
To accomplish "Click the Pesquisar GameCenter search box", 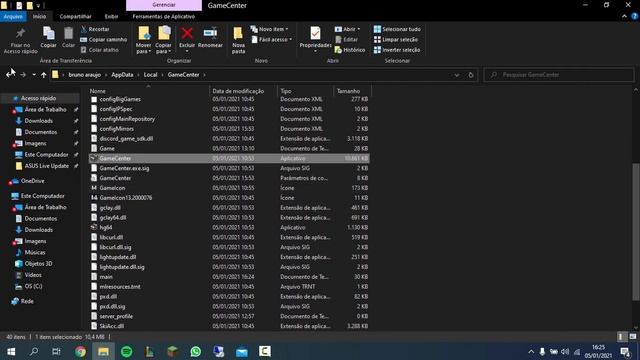I will (x=559, y=75).
